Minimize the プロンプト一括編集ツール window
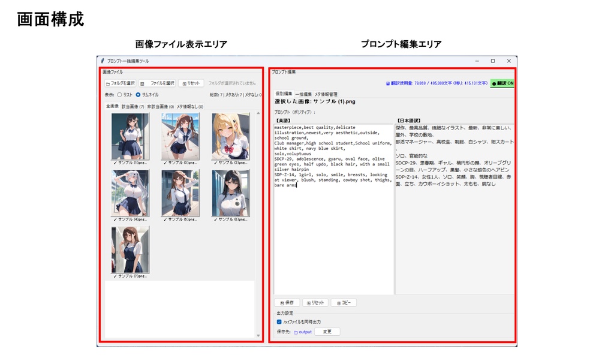Image resolution: width=614 pixels, height=364 pixels. click(x=477, y=61)
